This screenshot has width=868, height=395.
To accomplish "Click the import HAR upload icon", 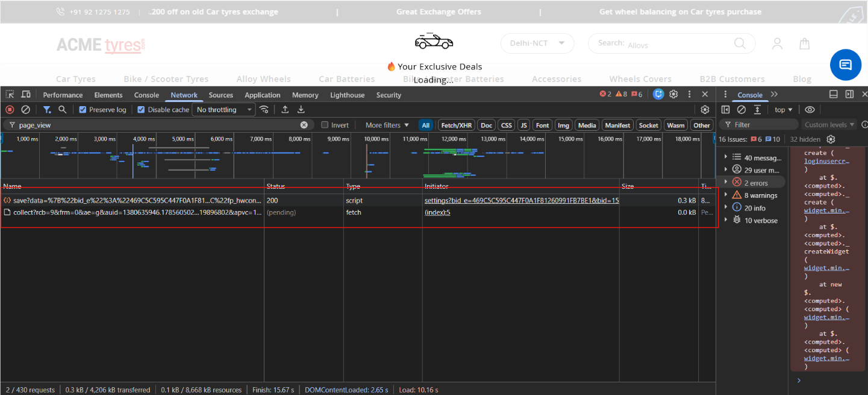I will (285, 109).
